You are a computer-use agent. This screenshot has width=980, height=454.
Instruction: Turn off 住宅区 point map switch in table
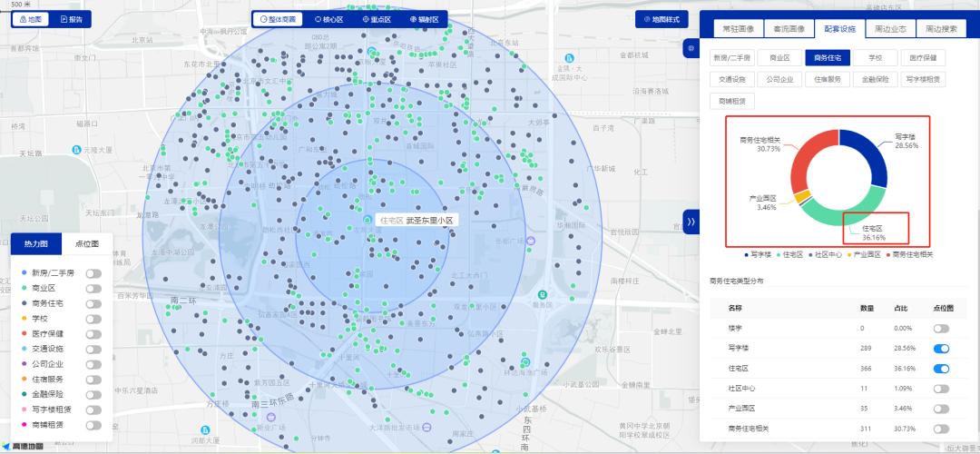(941, 369)
